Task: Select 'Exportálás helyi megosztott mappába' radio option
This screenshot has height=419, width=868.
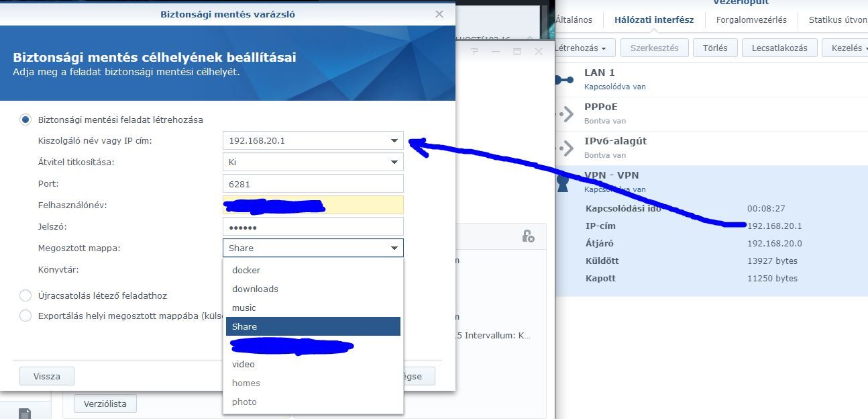Action: pyautogui.click(x=25, y=316)
